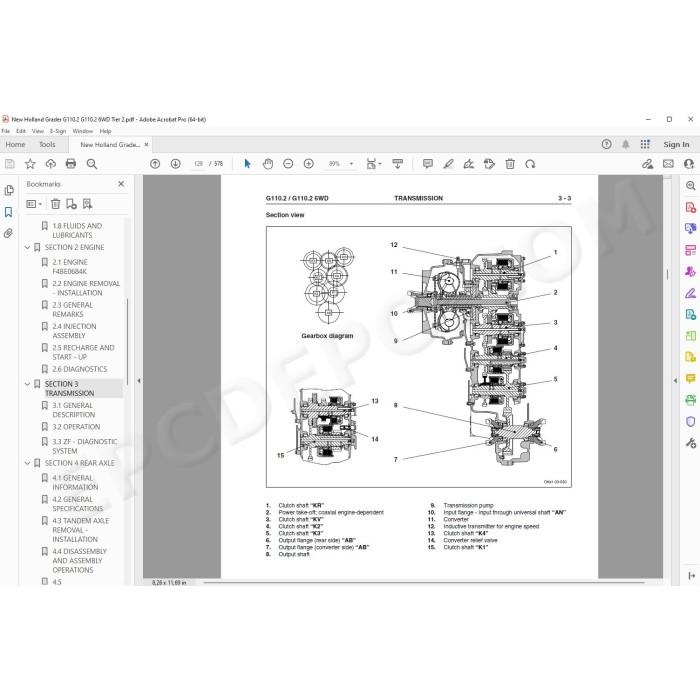Click the page number field
The width and height of the screenshot is (700, 700).
(199, 164)
